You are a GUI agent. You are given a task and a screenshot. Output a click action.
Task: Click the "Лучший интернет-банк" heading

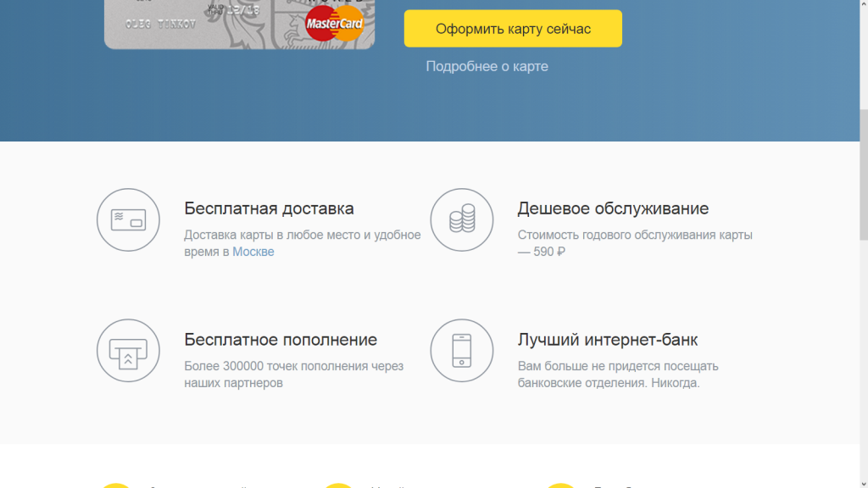[608, 340]
